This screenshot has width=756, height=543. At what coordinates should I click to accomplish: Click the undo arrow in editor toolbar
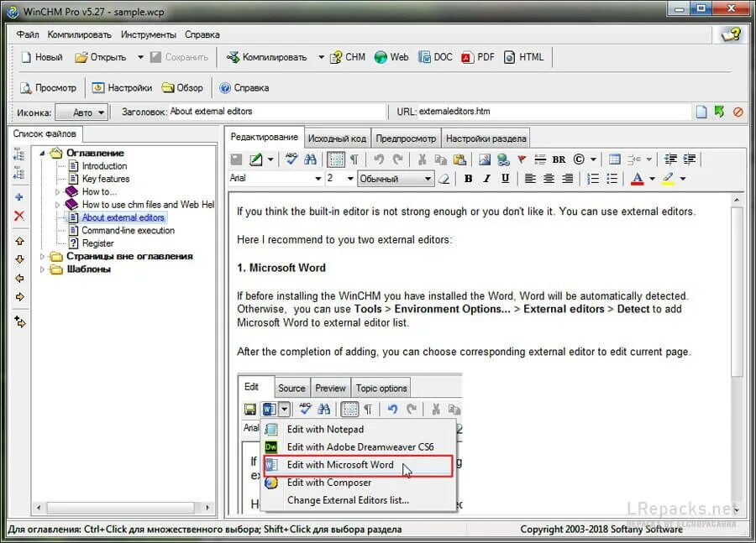(x=379, y=159)
